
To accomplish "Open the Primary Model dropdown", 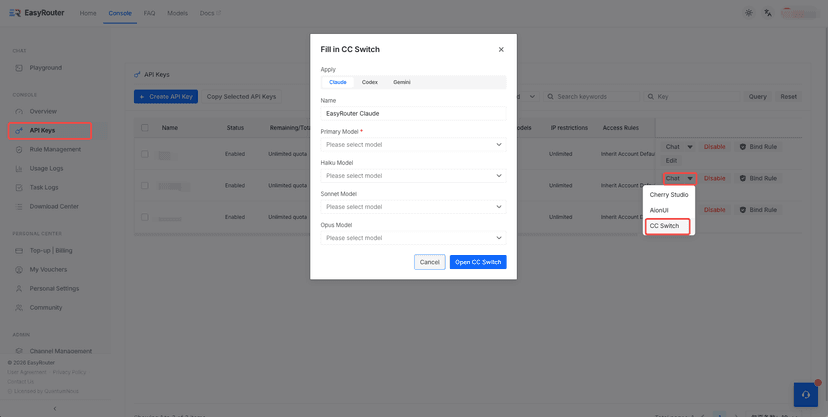I will (x=413, y=145).
